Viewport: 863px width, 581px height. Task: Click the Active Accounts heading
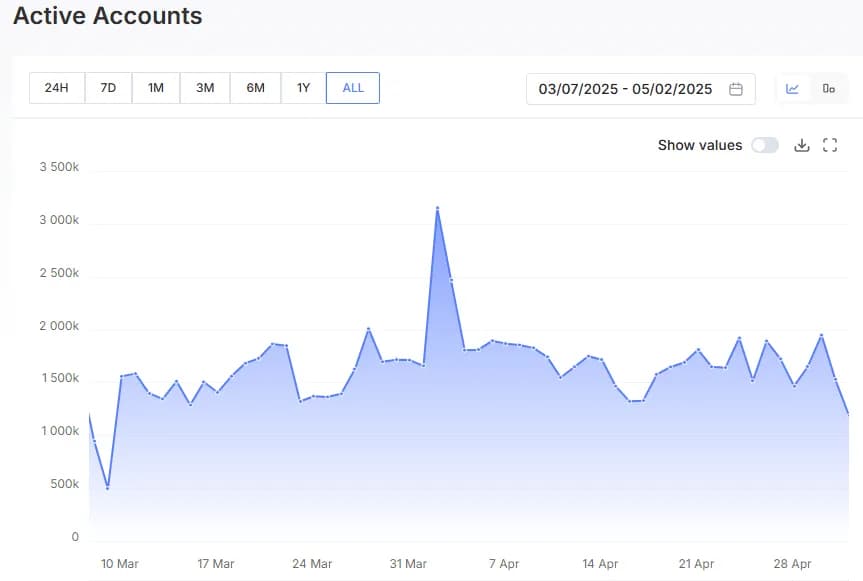click(107, 16)
